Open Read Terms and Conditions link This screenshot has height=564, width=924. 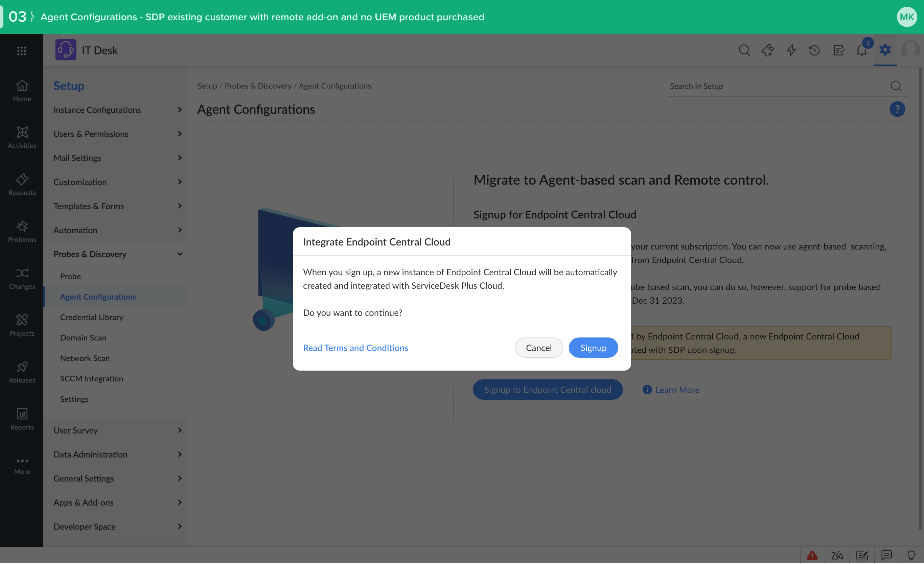point(355,348)
